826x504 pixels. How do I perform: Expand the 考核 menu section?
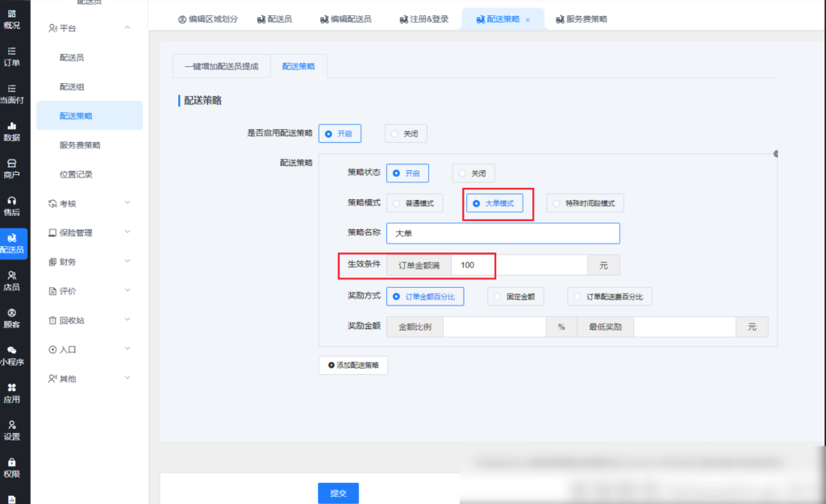(x=89, y=203)
